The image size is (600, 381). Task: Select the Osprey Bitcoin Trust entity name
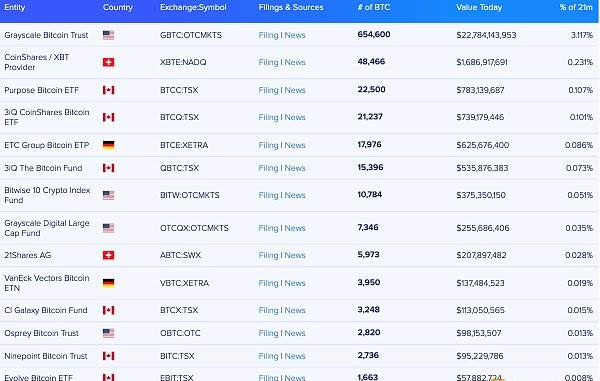click(x=41, y=333)
